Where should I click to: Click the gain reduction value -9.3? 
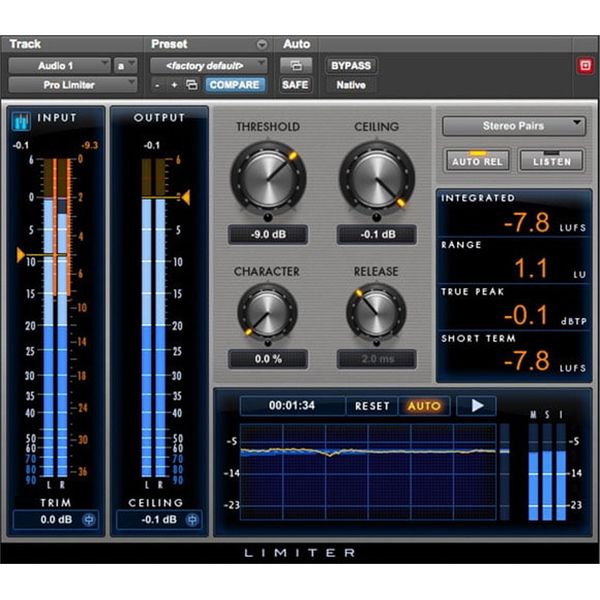[x=90, y=145]
